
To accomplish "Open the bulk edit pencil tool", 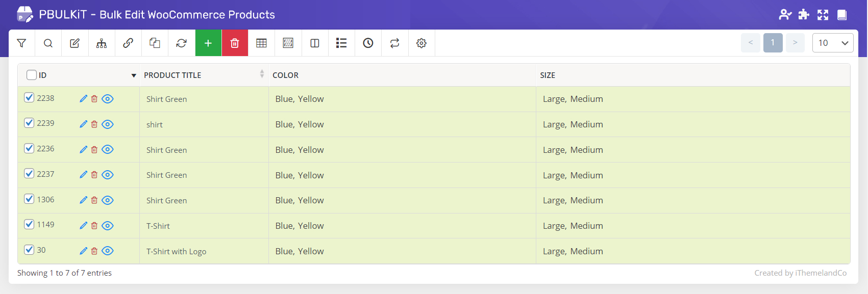I will point(75,43).
